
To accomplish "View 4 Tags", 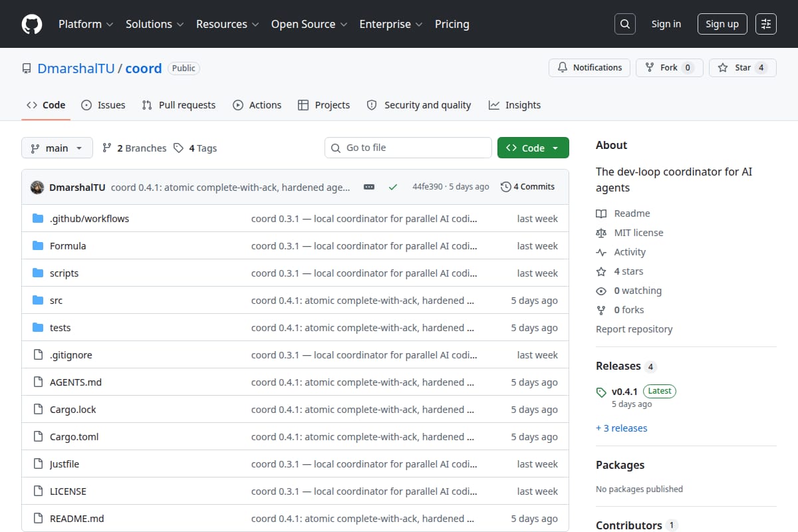I will coord(196,148).
